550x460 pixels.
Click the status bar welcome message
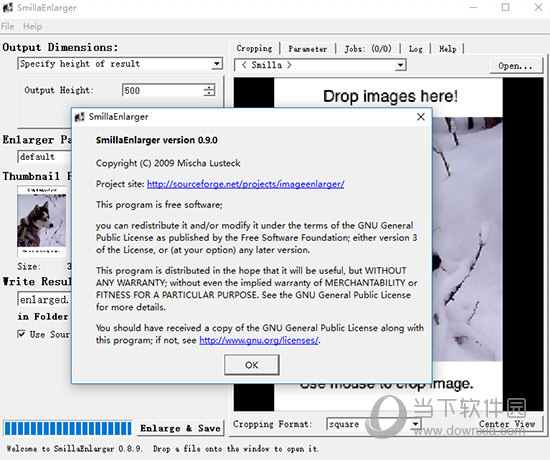tap(163, 448)
